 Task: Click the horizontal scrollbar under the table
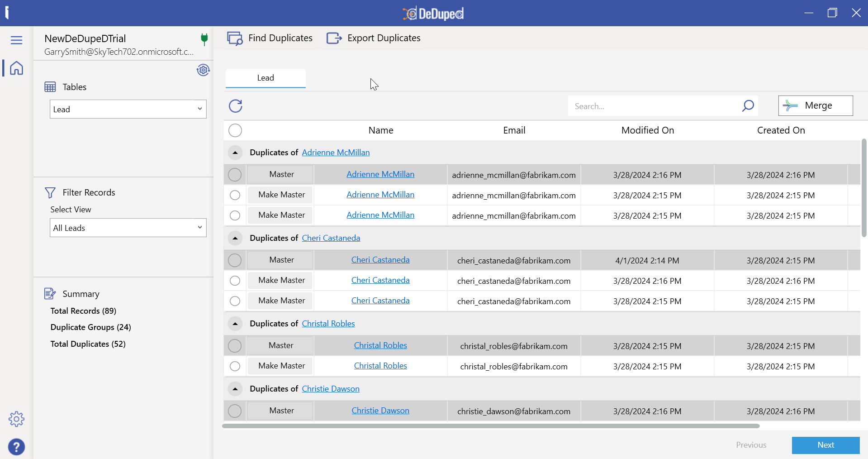[x=491, y=426]
